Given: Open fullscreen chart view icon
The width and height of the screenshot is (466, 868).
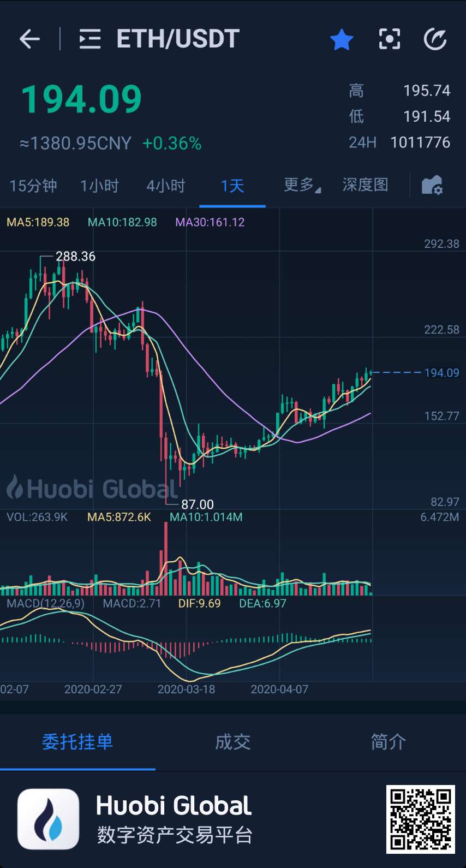Looking at the screenshot, I should pos(389,39).
